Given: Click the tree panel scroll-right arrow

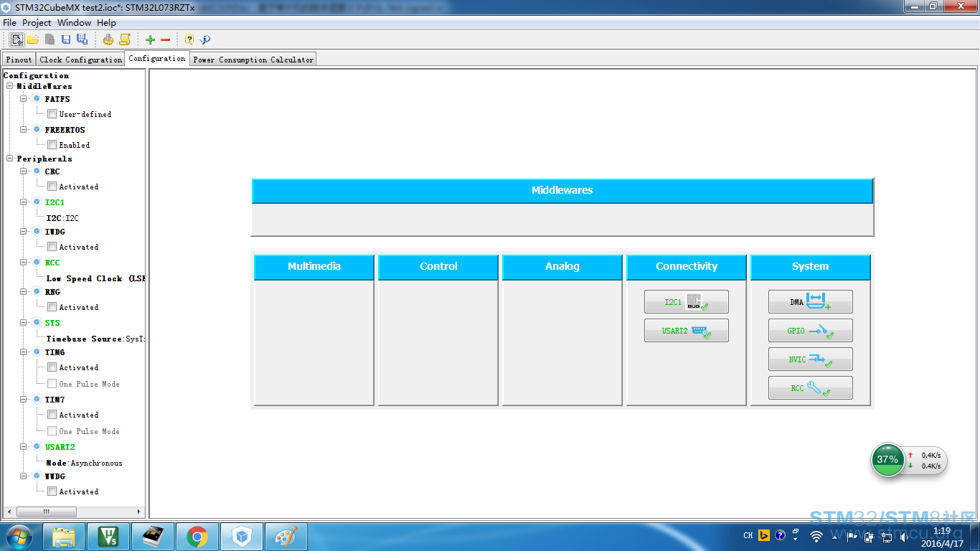Looking at the screenshot, I should point(139,512).
